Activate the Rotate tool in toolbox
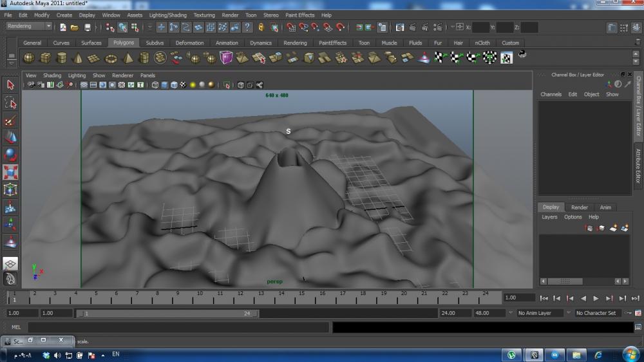Viewport: 644px width, 362px height. (11, 155)
